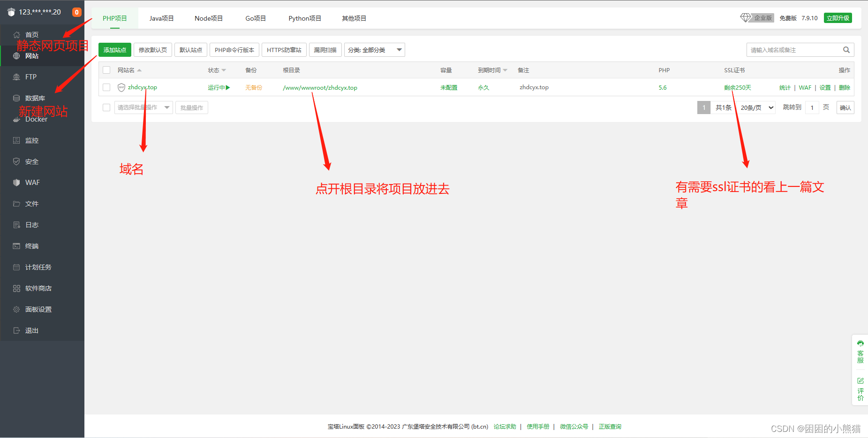Viewport: 868px width, 438px height.
Task: Click the orange notification badge showing 0
Action: (x=77, y=12)
